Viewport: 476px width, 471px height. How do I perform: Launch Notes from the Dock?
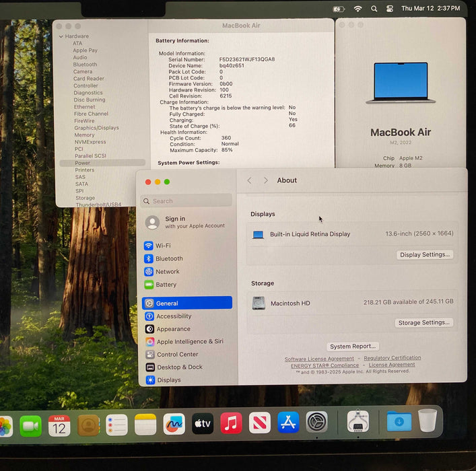click(x=145, y=425)
